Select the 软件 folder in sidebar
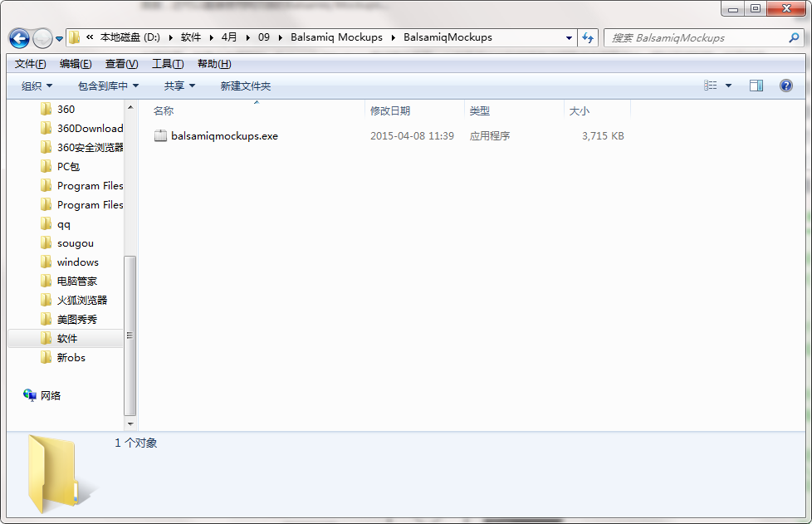812x524 pixels. click(x=66, y=339)
